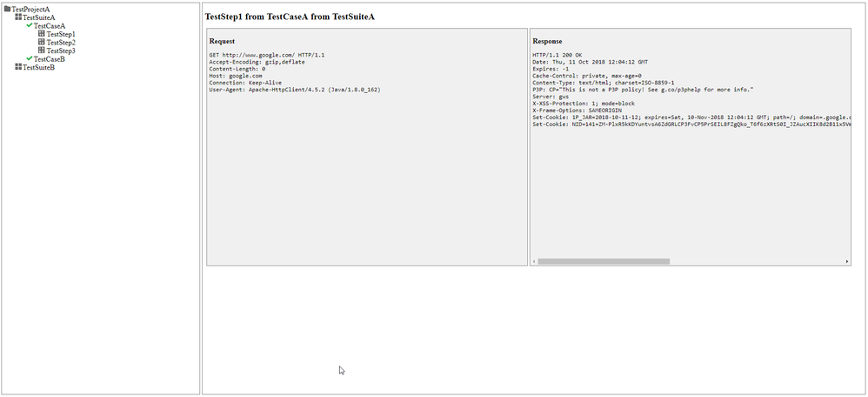This screenshot has height=397, width=868.
Task: Open the TestStep1 label in tree
Action: click(x=61, y=34)
